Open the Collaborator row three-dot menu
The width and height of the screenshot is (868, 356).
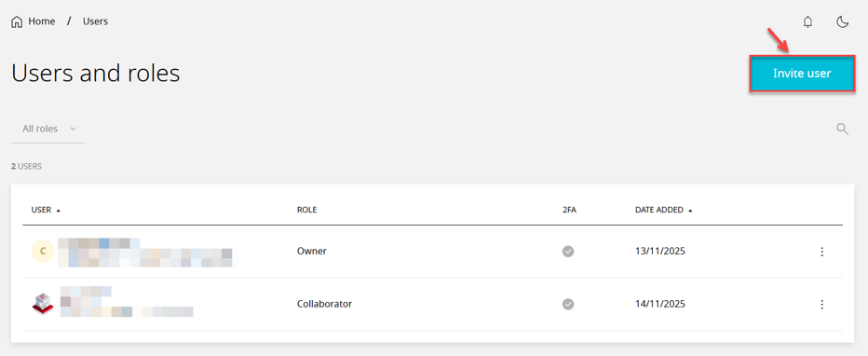click(822, 304)
